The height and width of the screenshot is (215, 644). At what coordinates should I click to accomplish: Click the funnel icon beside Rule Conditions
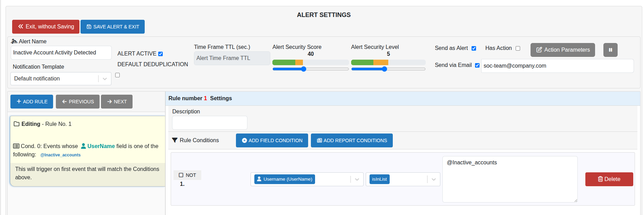coord(175,140)
